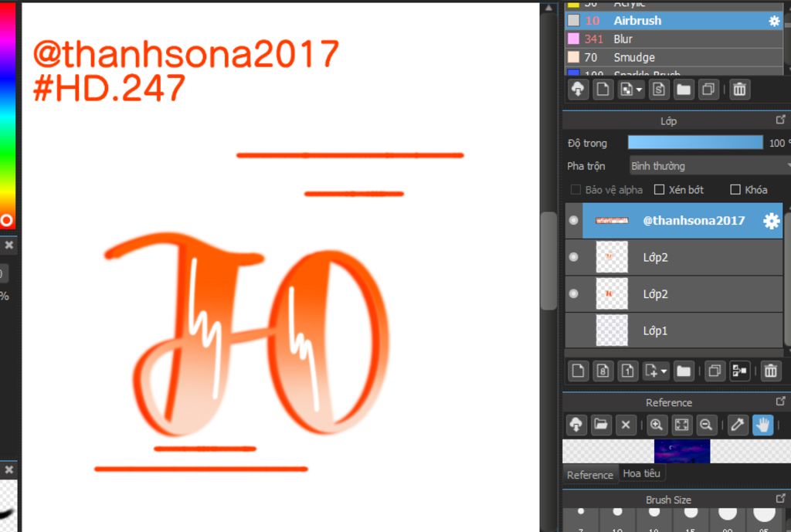
Task: Hide the @thanhsona2017 layer
Action: pyautogui.click(x=574, y=220)
